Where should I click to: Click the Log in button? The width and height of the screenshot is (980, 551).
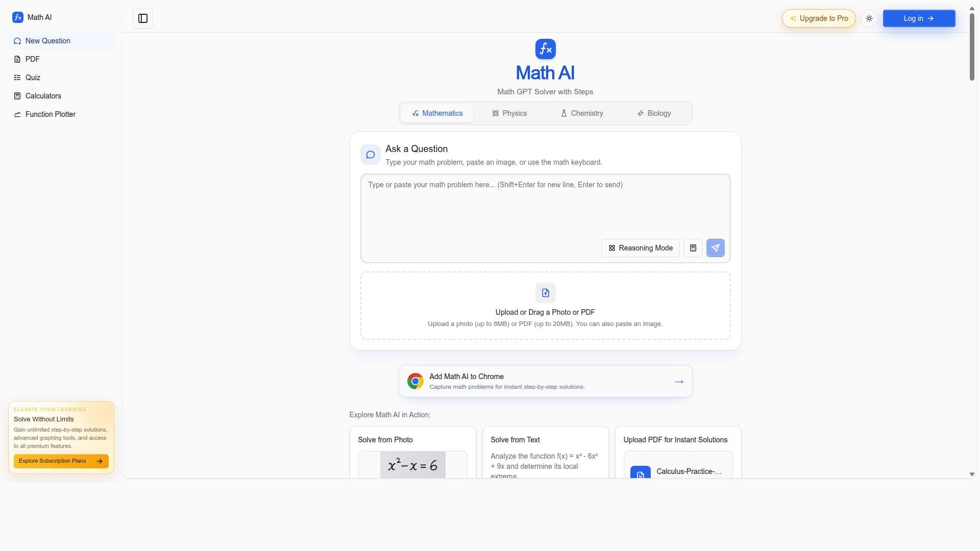919,18
